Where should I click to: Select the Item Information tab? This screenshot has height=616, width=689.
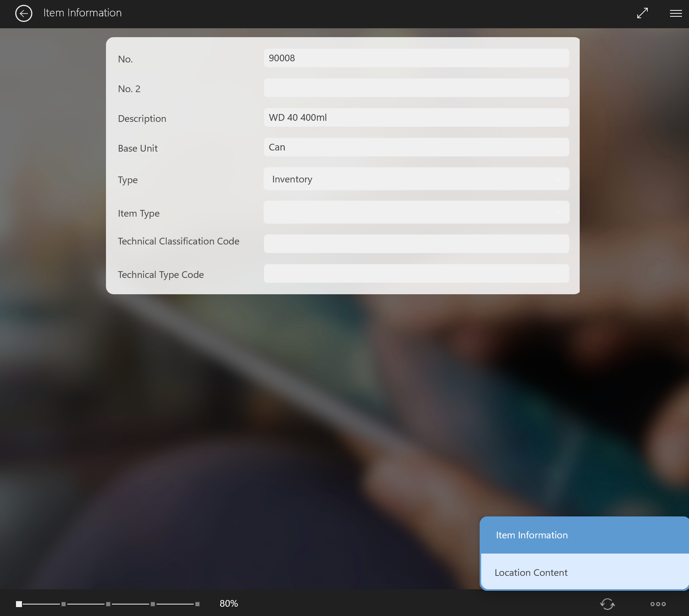[x=585, y=535]
